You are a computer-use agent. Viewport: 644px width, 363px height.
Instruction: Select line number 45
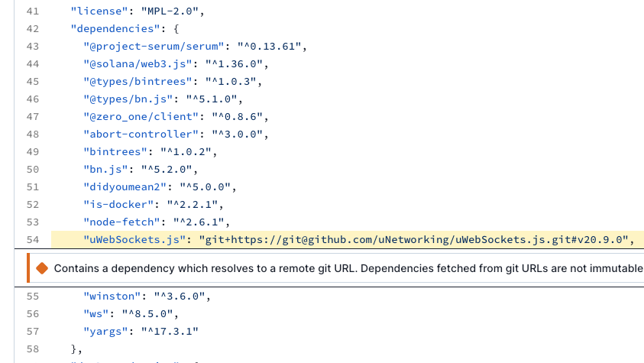point(32,82)
